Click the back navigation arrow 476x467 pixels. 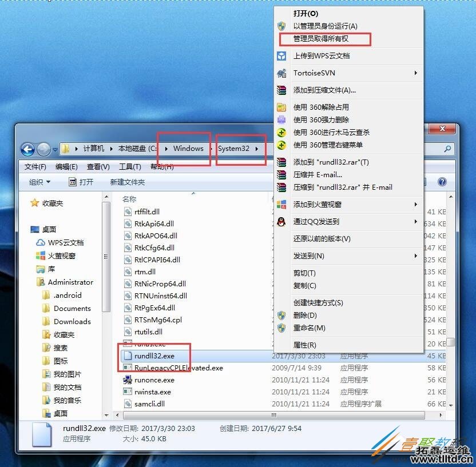click(x=27, y=149)
